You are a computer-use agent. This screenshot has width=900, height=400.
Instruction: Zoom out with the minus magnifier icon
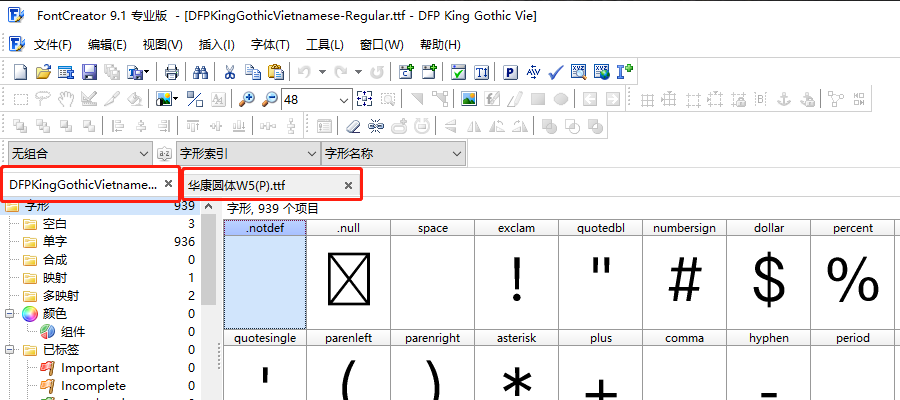click(270, 99)
